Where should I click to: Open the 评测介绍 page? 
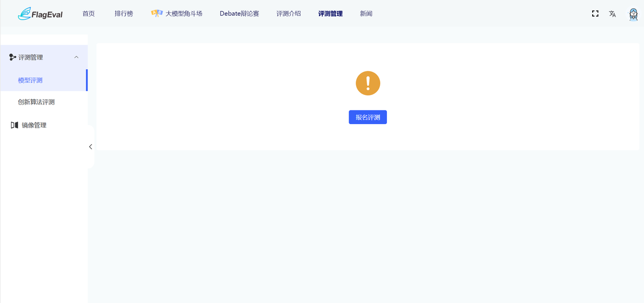(289, 14)
